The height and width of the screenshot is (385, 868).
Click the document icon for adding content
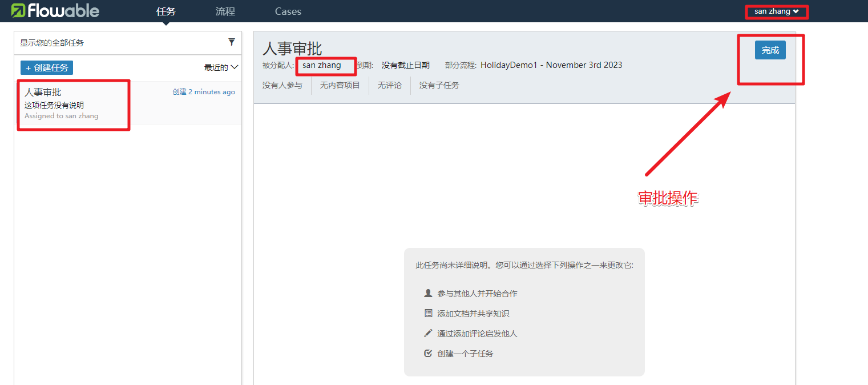coord(429,314)
